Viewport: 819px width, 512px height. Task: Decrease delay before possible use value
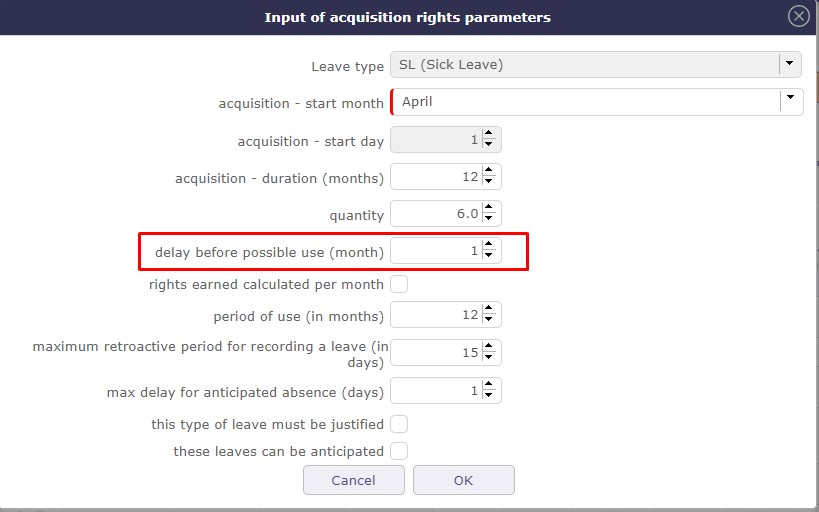488,256
